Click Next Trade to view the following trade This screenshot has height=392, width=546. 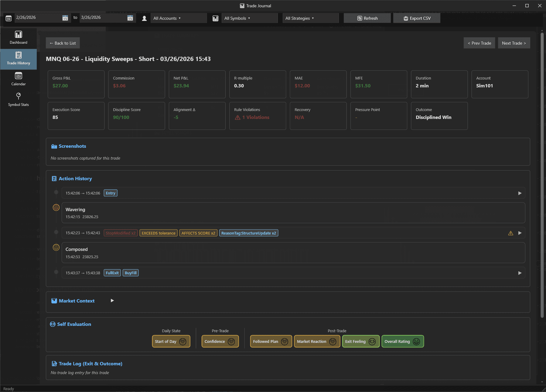coord(514,43)
